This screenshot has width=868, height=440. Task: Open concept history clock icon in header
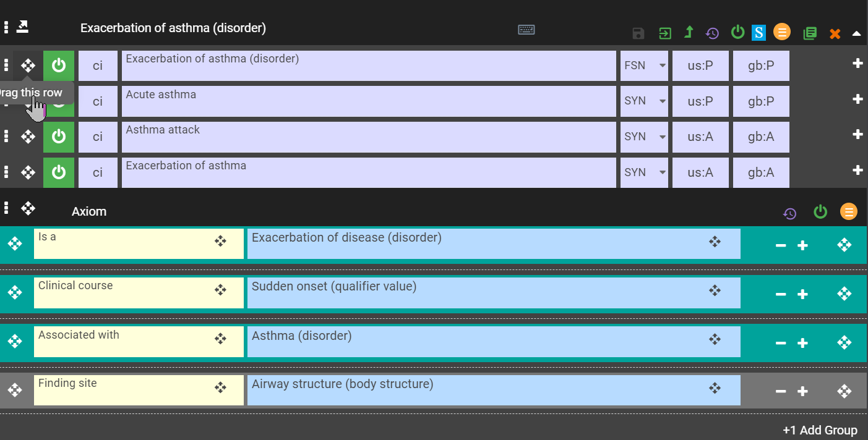(712, 33)
